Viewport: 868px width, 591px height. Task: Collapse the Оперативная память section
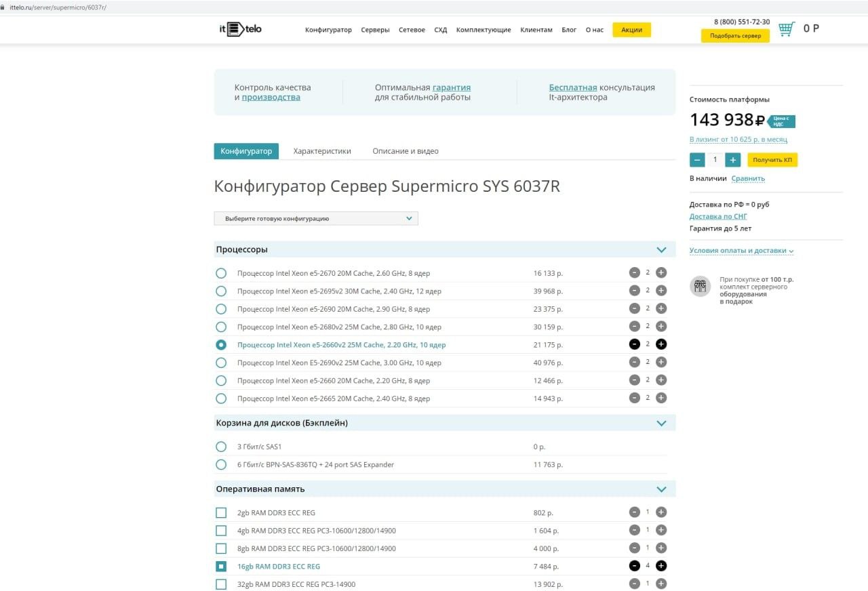pos(662,489)
